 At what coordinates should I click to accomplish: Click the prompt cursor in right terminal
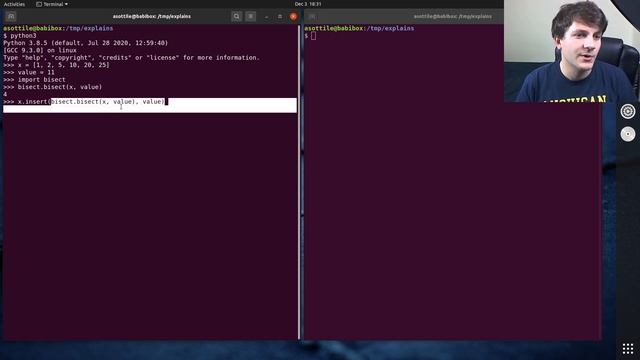point(313,36)
